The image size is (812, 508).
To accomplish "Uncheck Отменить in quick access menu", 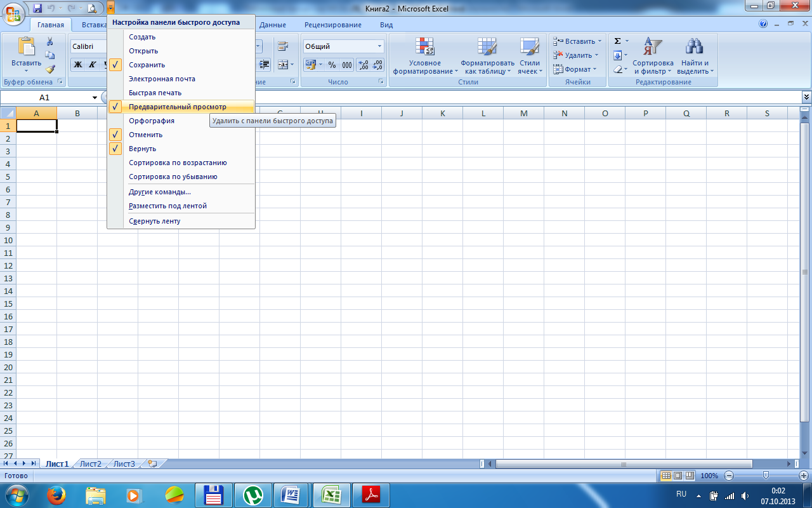I will (181, 135).
